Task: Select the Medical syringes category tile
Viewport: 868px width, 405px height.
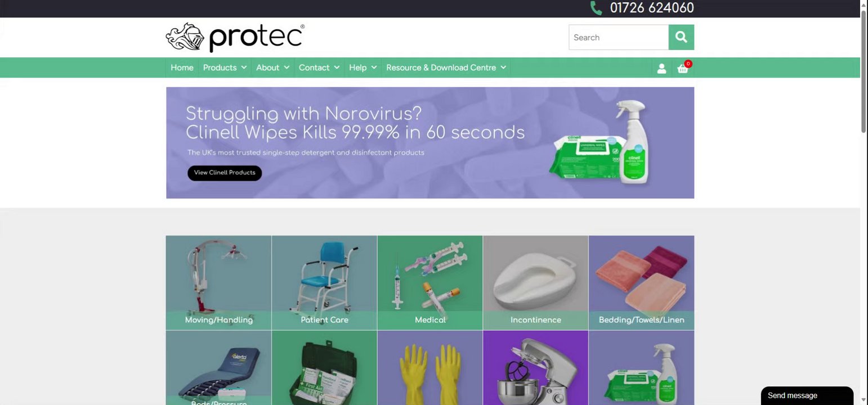Action: click(x=430, y=282)
